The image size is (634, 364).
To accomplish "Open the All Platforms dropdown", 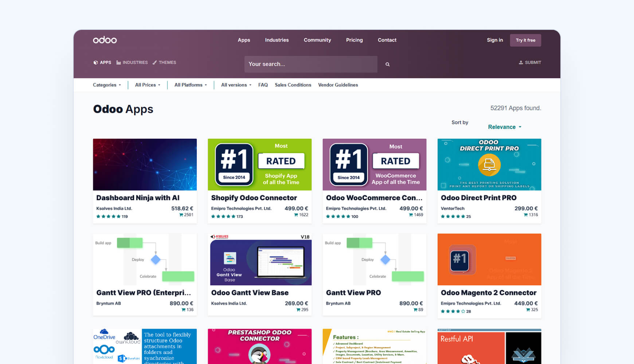I will 191,85.
